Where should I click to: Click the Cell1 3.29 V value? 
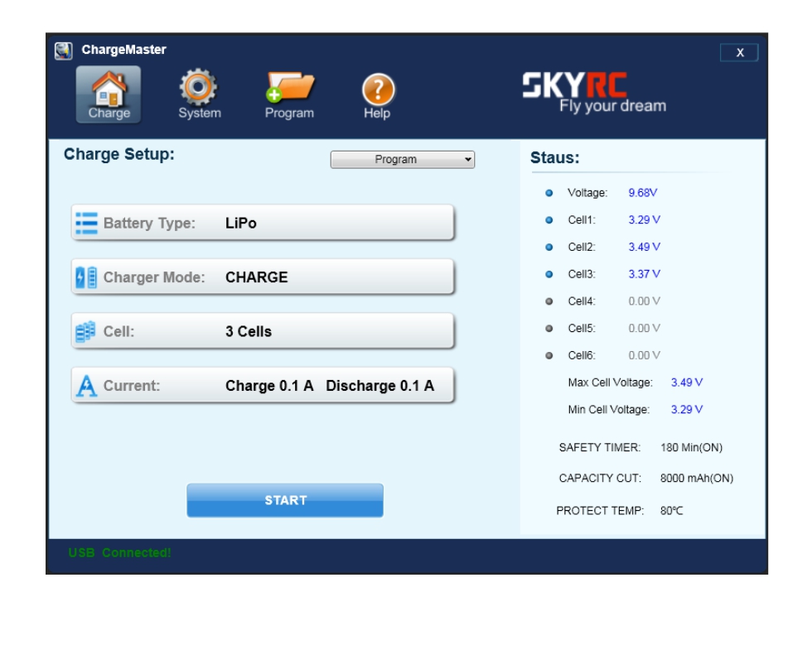pyautogui.click(x=645, y=220)
